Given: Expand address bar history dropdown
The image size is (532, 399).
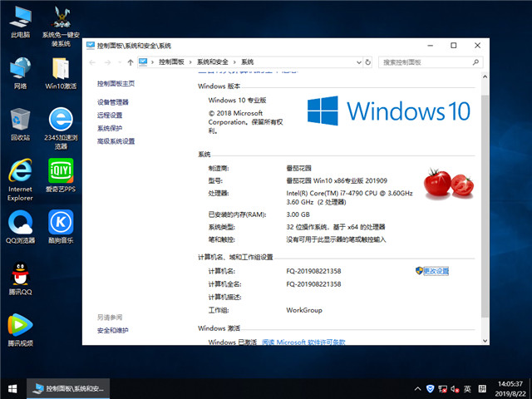Looking at the screenshot, I should [359, 62].
